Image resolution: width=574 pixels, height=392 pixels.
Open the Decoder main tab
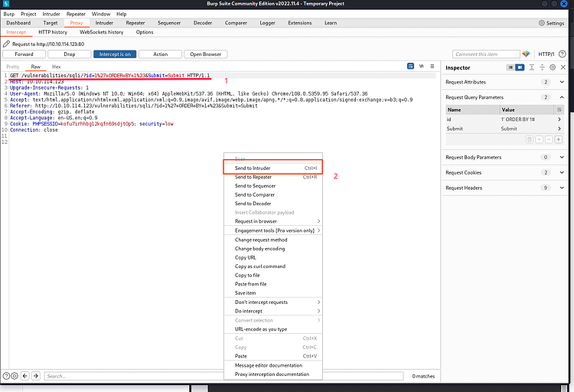(x=203, y=23)
